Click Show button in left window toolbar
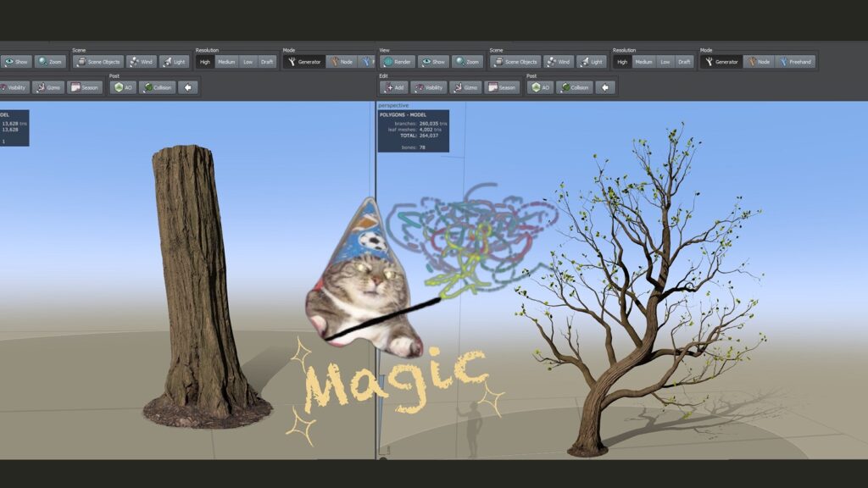This screenshot has height=488, width=868. [15, 62]
